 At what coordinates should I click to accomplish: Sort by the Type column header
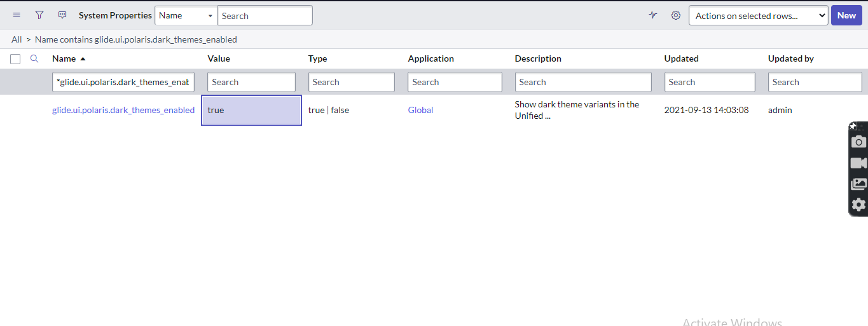click(317, 58)
